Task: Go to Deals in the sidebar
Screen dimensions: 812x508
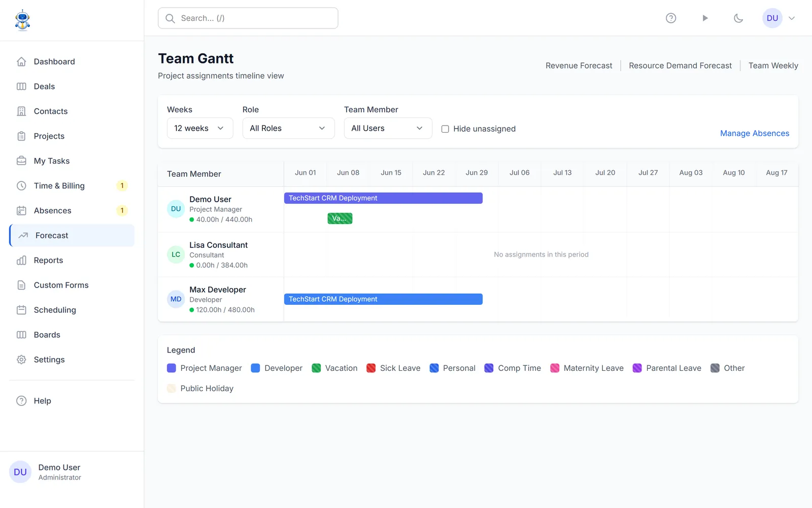Action: [72, 86]
